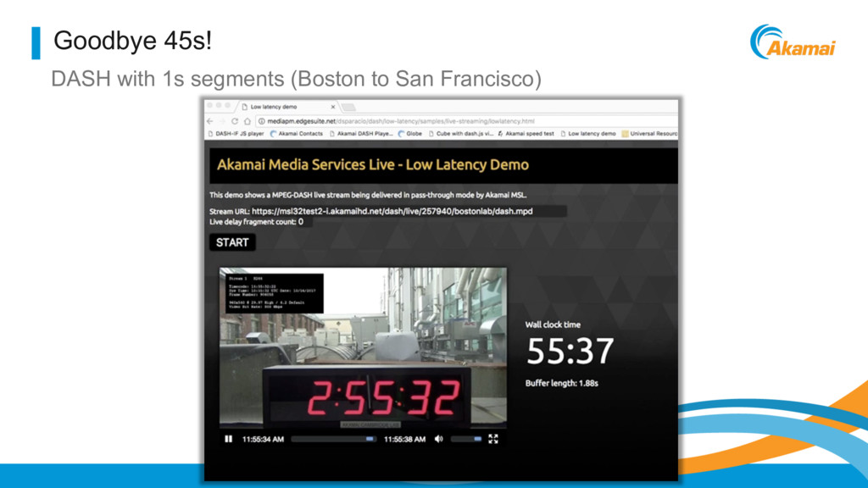The image size is (868, 488).
Task: Go to browser home icon
Action: coord(248,121)
